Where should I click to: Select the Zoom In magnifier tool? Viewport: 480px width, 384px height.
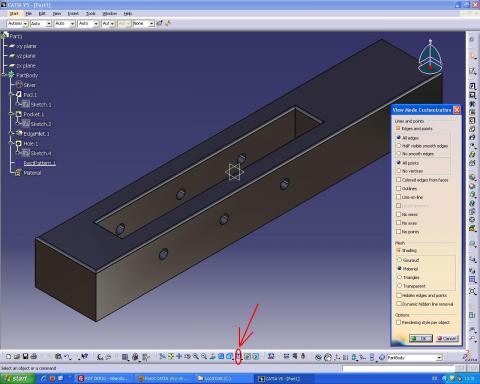pyautogui.click(x=196, y=357)
